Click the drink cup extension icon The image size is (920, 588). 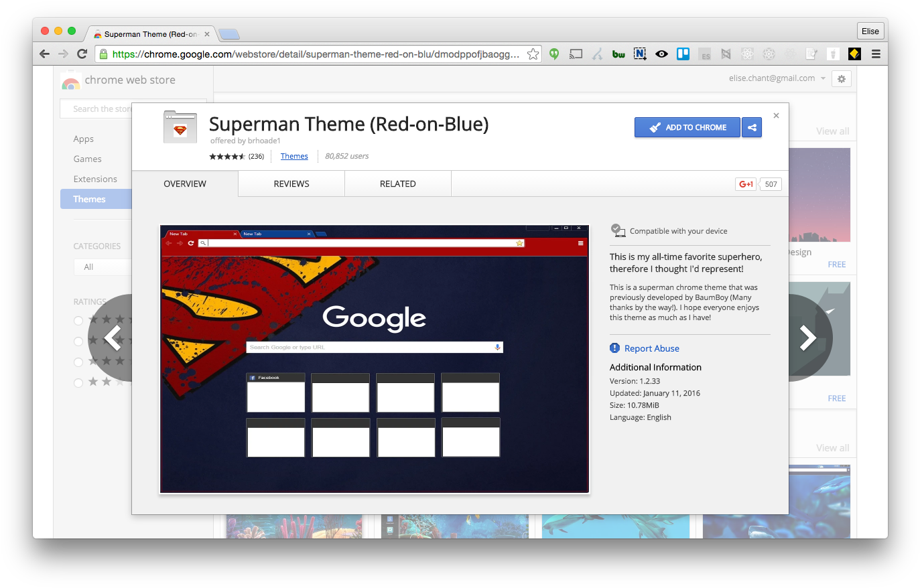833,54
